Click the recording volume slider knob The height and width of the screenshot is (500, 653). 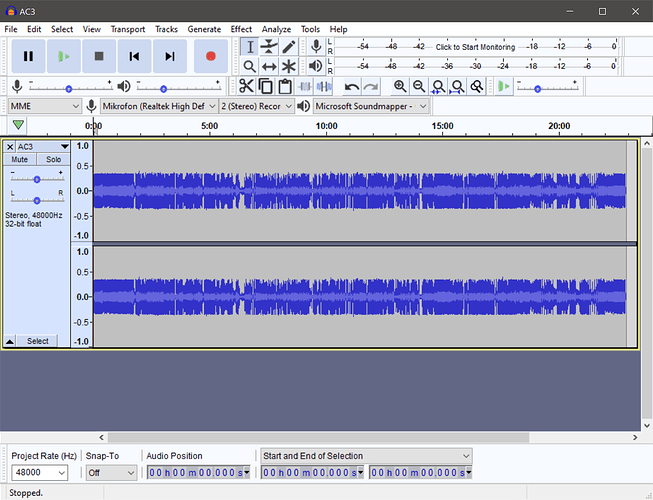click(69, 89)
